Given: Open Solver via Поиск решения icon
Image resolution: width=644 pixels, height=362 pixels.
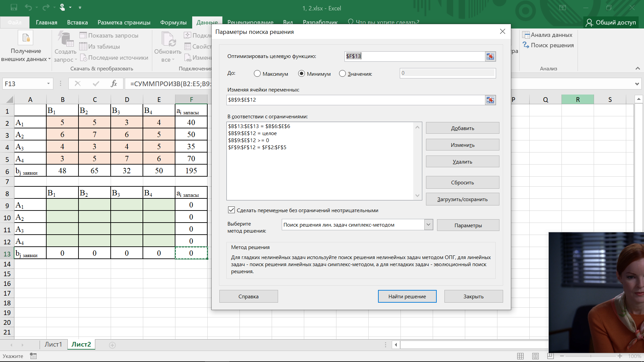Looking at the screenshot, I should point(526,45).
